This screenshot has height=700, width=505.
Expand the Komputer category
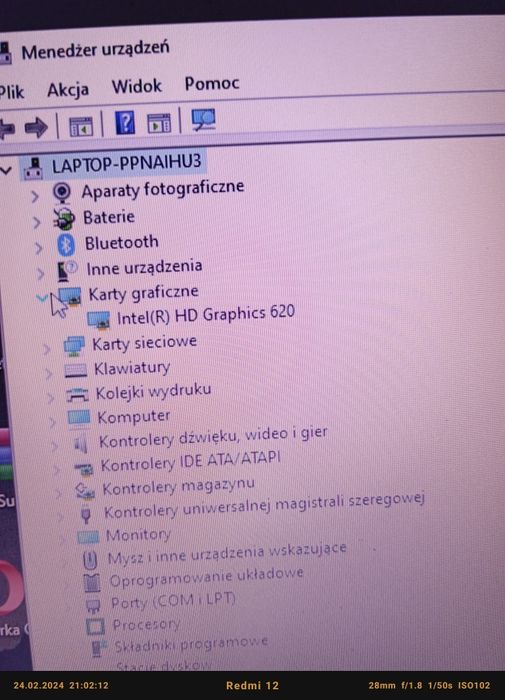53,421
